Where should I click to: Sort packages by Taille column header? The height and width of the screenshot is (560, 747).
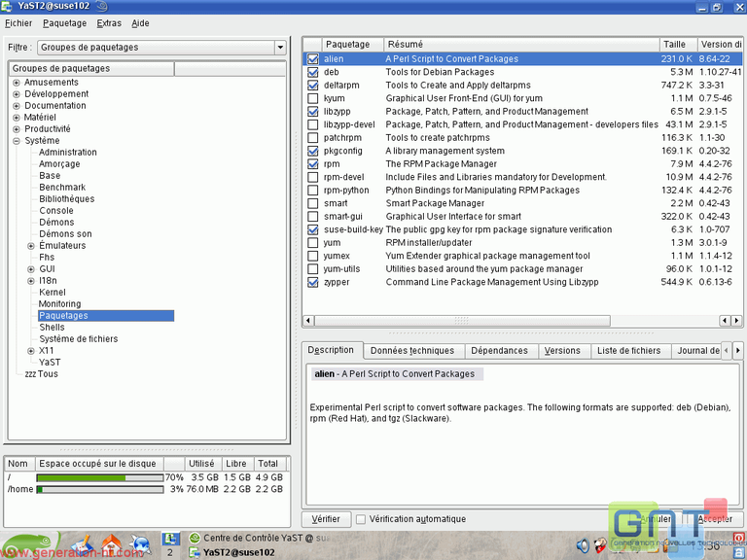coord(678,45)
